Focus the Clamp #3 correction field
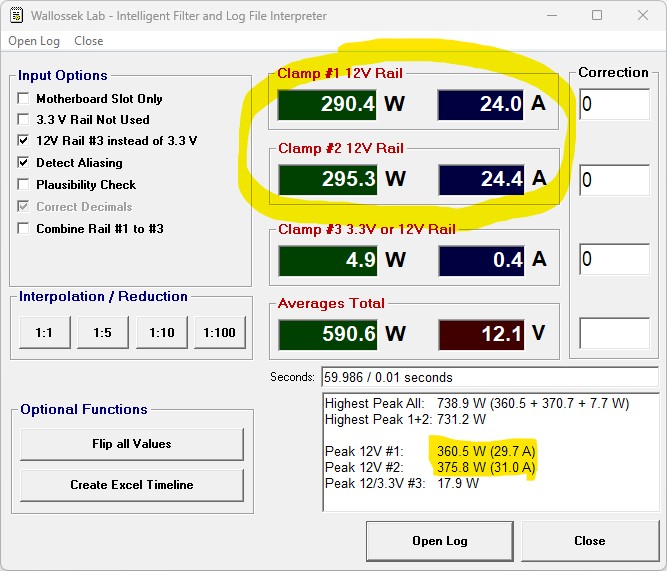Screen dimensions: 667x571 point(615,259)
